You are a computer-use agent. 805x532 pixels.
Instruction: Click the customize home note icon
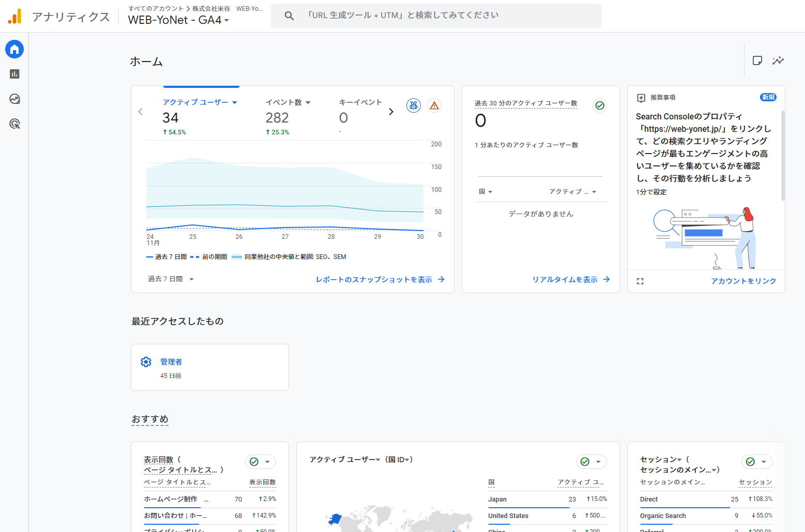757,60
